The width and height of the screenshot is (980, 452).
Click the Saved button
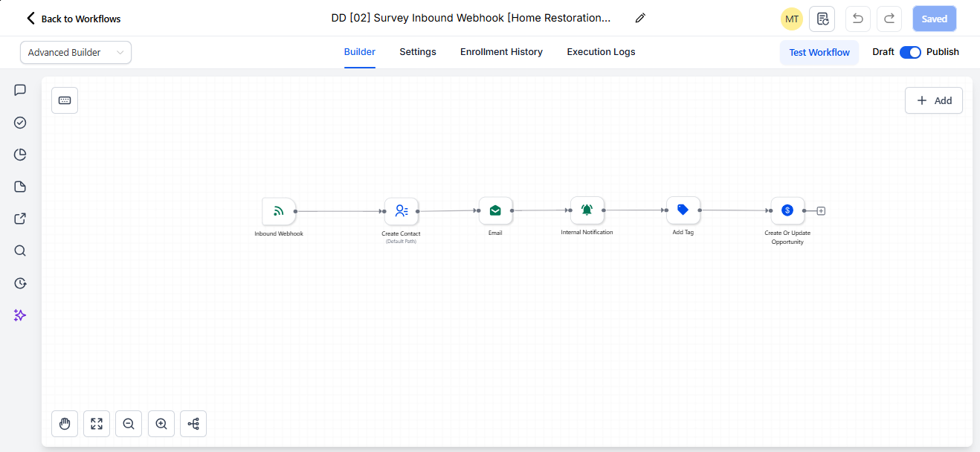coord(935,19)
